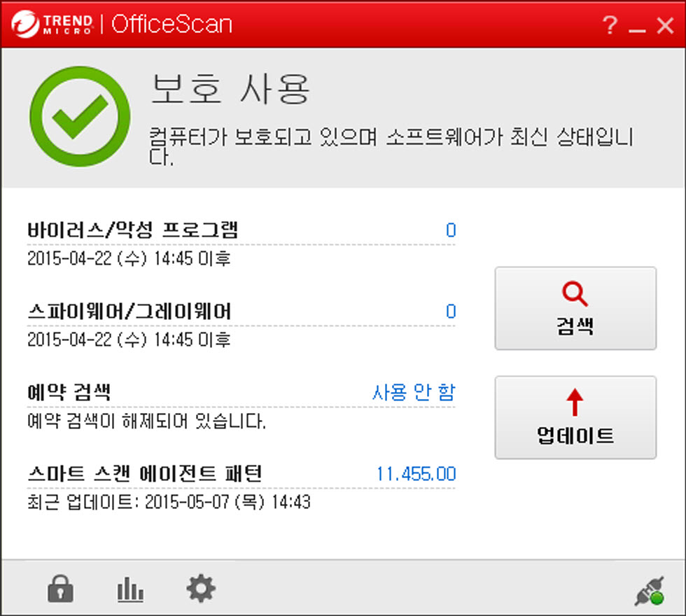Click the 보호 사용 status title
This screenshot has height=616, width=686.
(x=230, y=89)
